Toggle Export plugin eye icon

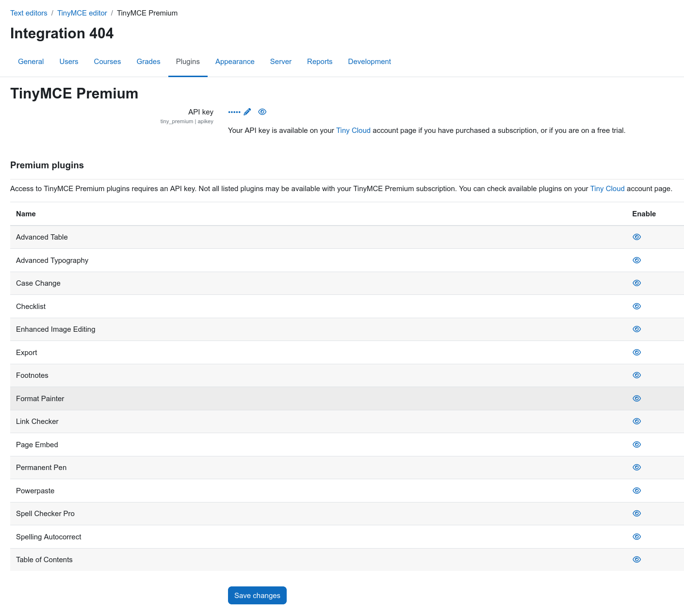click(637, 353)
